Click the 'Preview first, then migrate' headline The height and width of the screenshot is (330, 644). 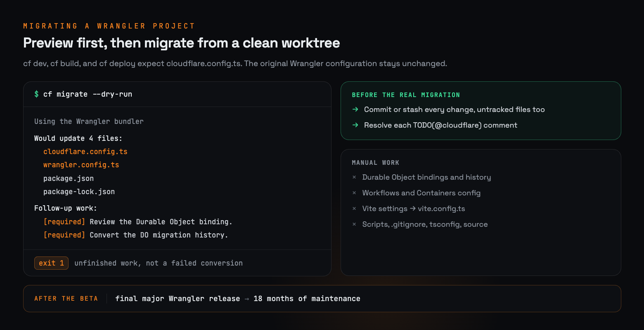(x=182, y=43)
